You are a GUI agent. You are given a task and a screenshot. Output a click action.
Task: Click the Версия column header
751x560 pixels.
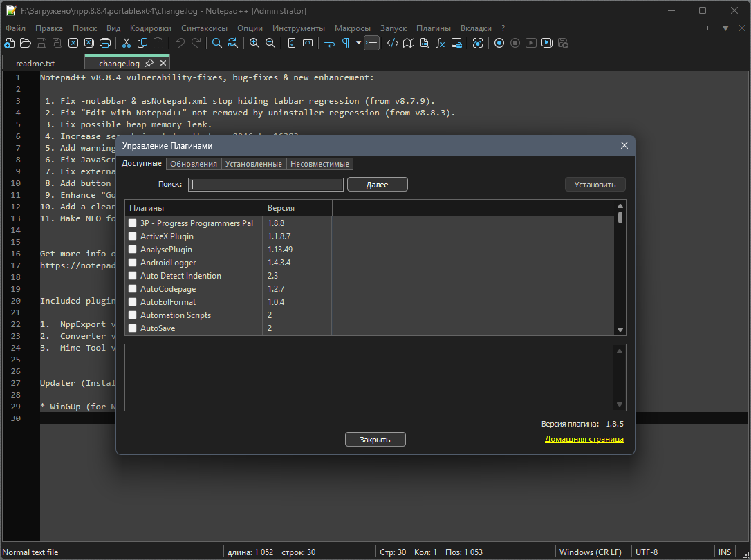click(x=297, y=208)
